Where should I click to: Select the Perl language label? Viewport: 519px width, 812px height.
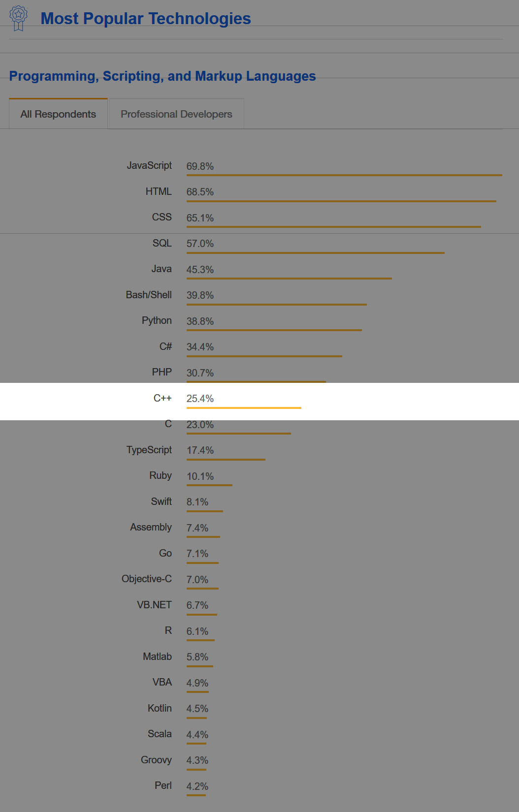coord(163,785)
